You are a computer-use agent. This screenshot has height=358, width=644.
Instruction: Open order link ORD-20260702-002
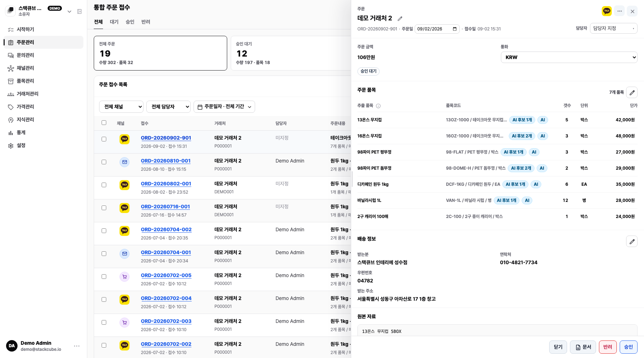166,344
